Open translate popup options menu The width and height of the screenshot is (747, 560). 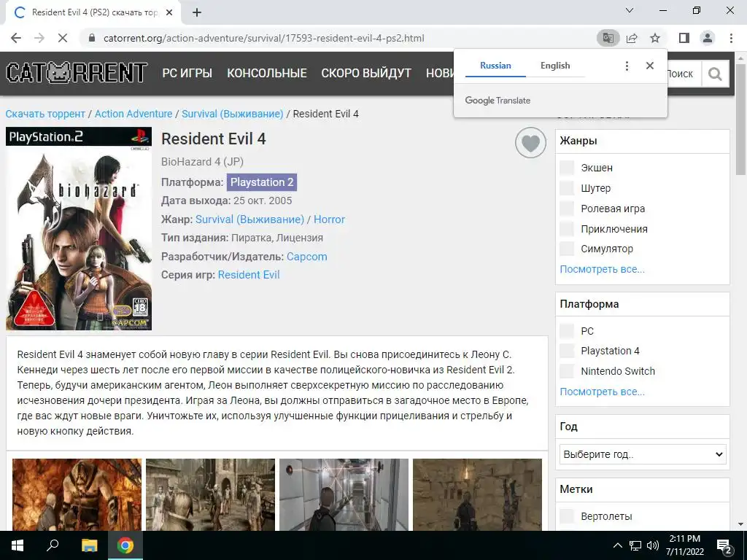click(x=627, y=66)
